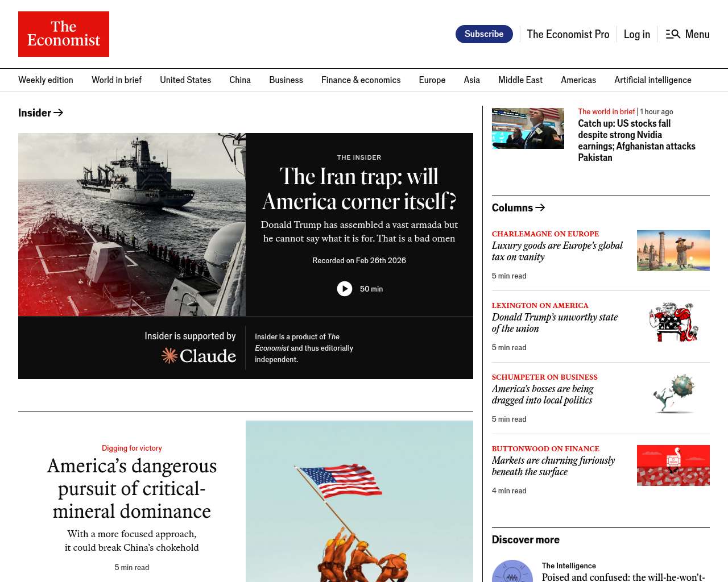Viewport: 728px width, 582px height.
Task: Open the Weekly edition section
Action: pyautogui.click(x=45, y=80)
